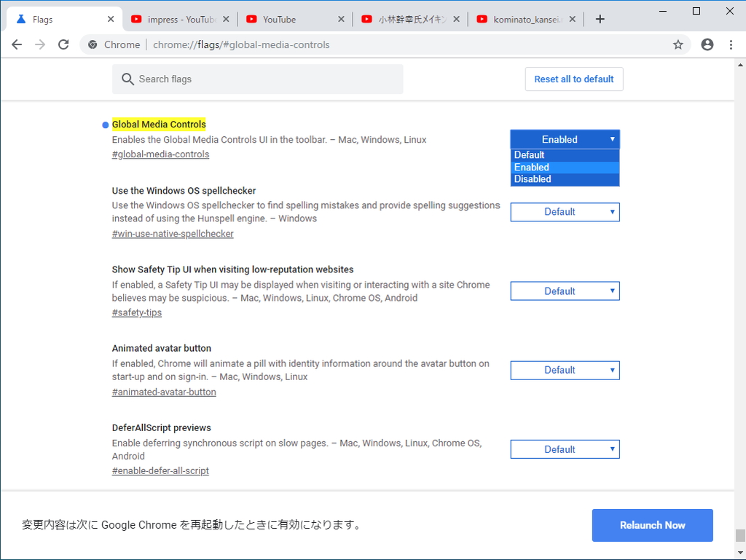Open the Animated avatar button dropdown
The width and height of the screenshot is (746, 560).
click(x=565, y=370)
